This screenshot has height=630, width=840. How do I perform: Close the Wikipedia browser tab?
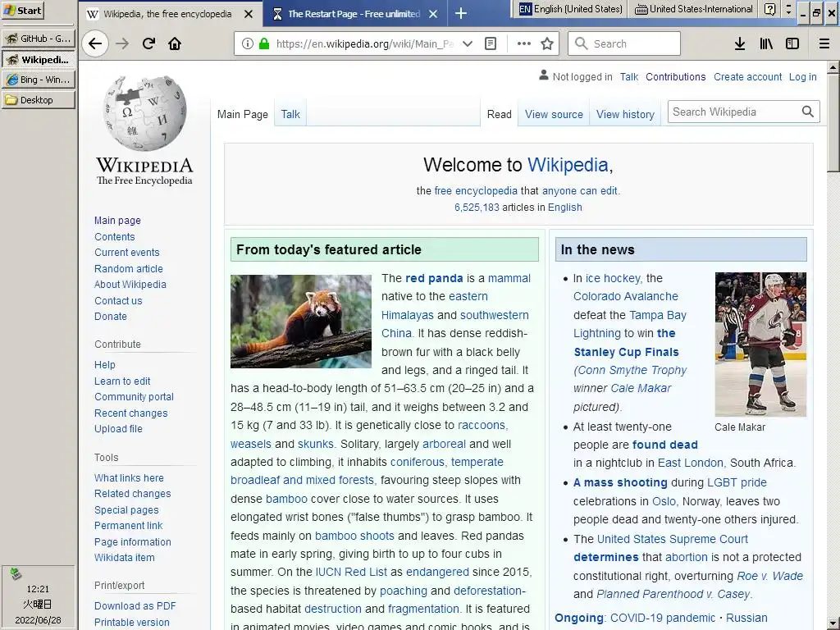click(249, 14)
